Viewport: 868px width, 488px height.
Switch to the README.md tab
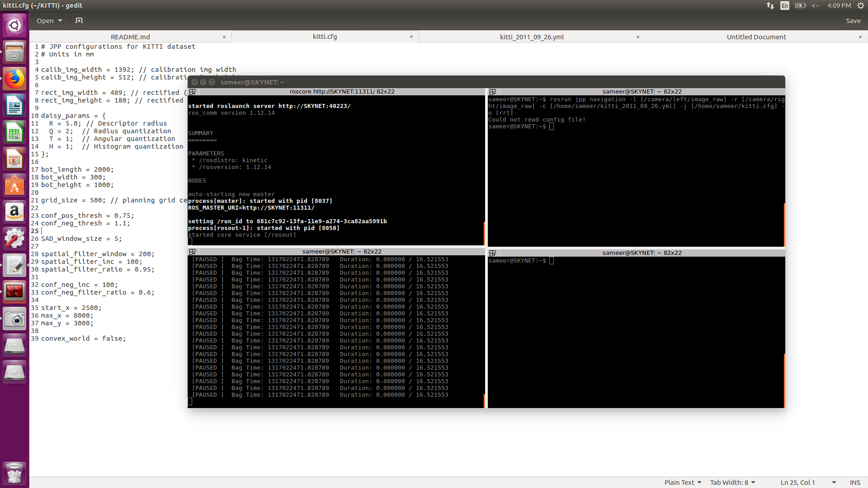131,37
